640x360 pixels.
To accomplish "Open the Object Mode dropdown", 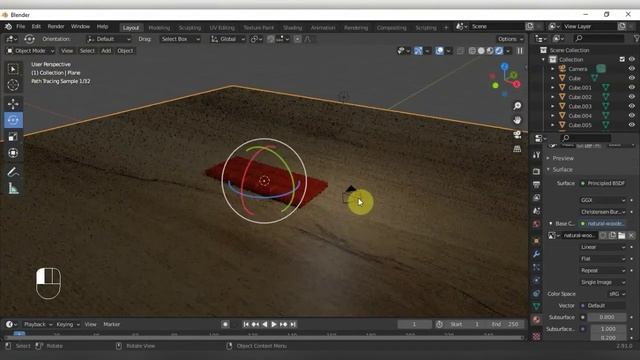I will pos(31,51).
